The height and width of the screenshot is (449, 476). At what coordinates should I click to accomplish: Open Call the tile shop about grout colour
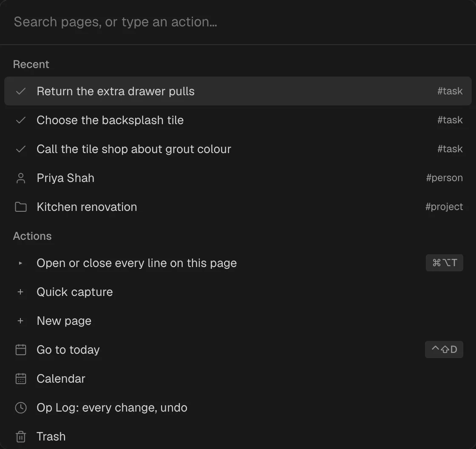click(x=238, y=149)
